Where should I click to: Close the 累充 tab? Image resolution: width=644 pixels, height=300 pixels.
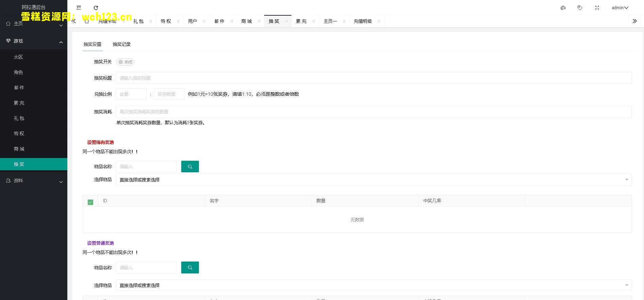[314, 21]
